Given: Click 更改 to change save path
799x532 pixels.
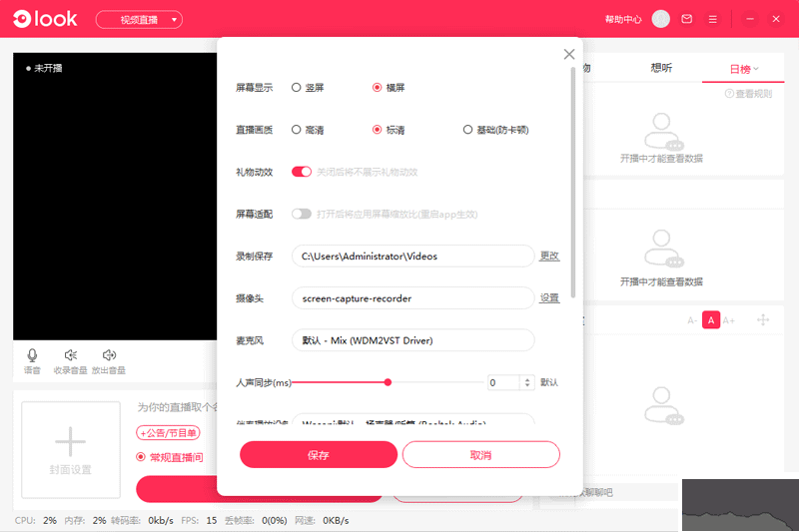Looking at the screenshot, I should 549,257.
